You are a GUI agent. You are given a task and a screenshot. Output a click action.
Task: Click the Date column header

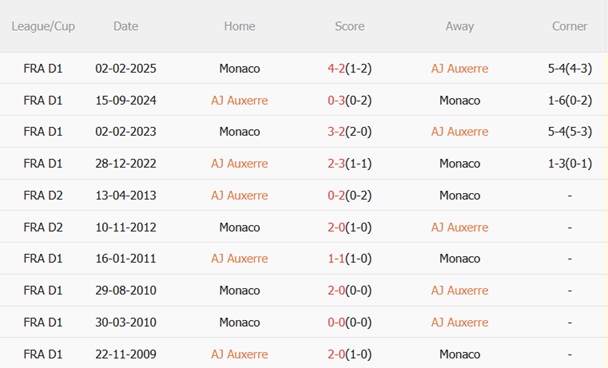[126, 26]
